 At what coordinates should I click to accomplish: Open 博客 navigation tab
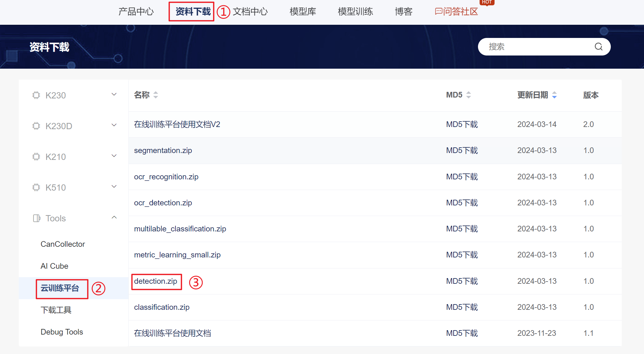tap(404, 12)
